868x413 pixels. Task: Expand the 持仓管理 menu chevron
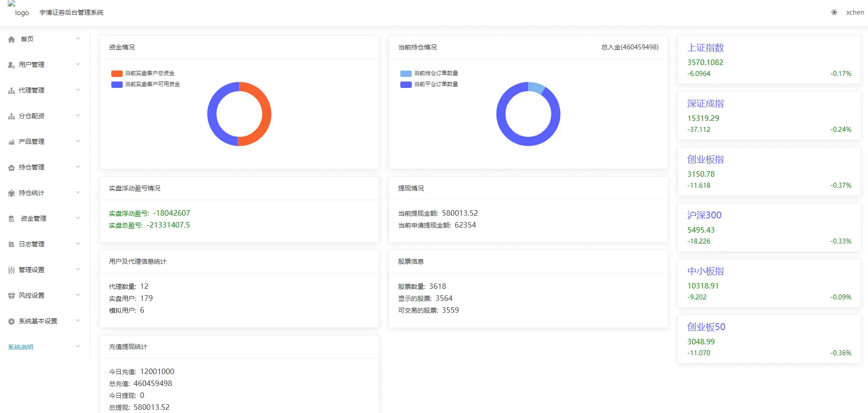point(78,167)
